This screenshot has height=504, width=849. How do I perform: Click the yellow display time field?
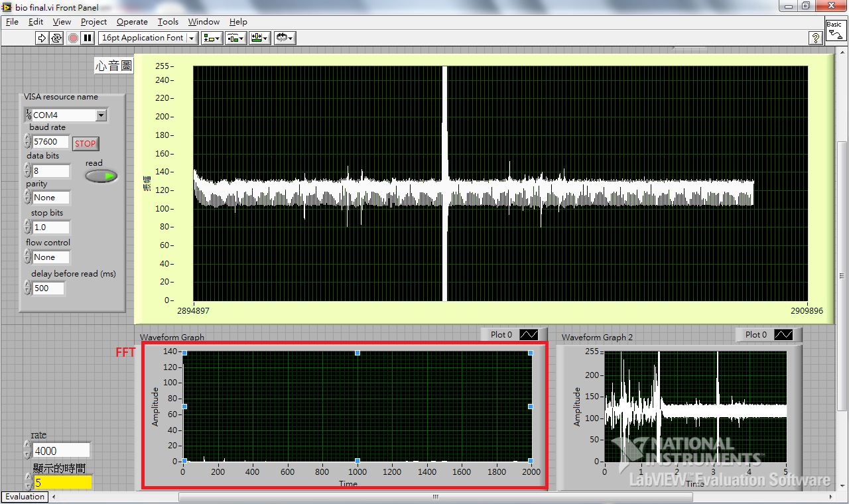pos(62,483)
